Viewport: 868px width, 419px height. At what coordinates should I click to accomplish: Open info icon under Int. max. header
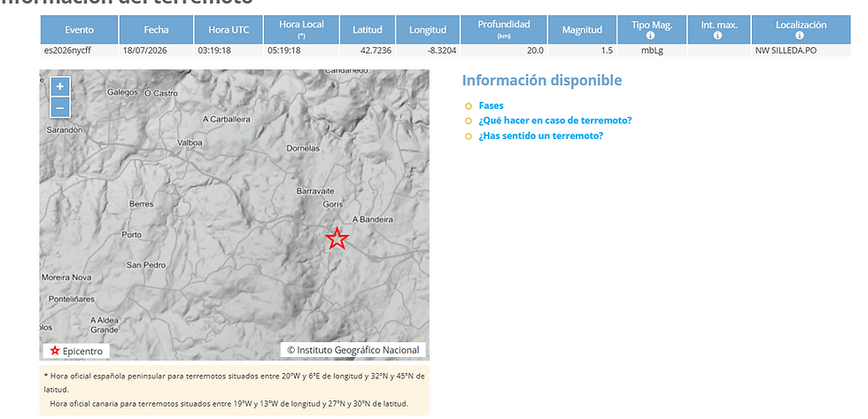tap(717, 35)
